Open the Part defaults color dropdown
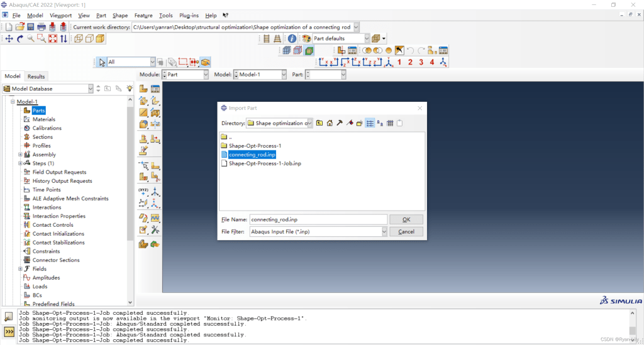 point(367,38)
